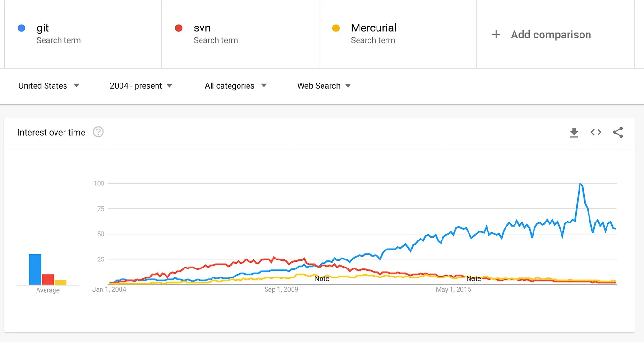Expand the 2004 - present time range
Image resolution: width=644 pixels, height=342 pixels.
click(141, 86)
